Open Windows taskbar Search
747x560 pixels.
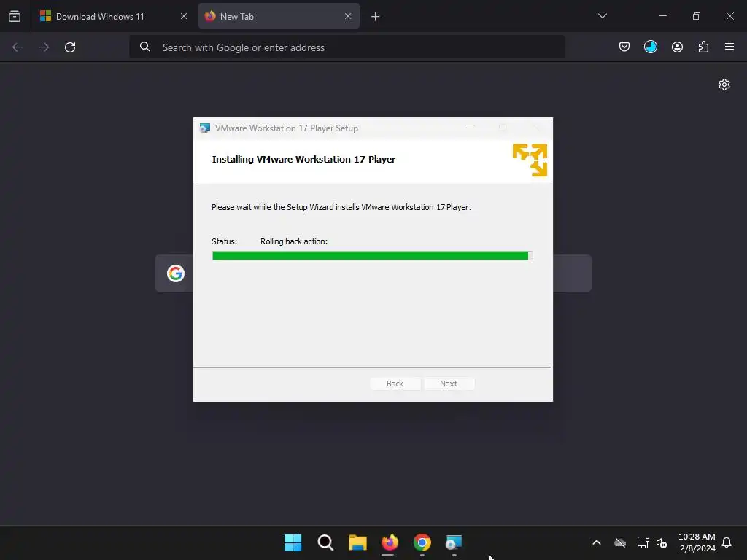coord(325,542)
